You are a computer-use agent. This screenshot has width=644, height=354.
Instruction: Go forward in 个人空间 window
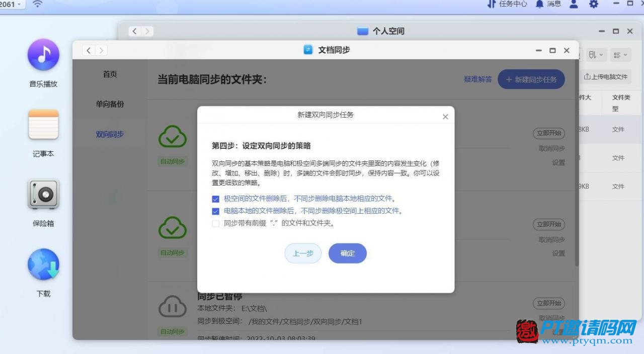147,31
